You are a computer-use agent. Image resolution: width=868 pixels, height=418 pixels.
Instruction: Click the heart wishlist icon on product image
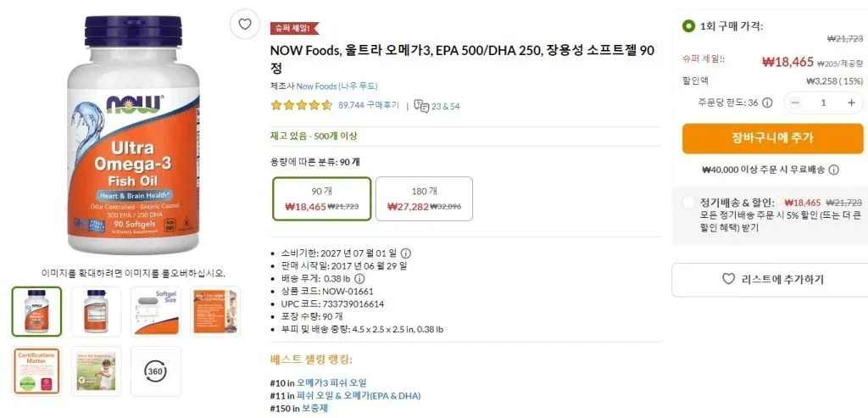click(x=245, y=24)
